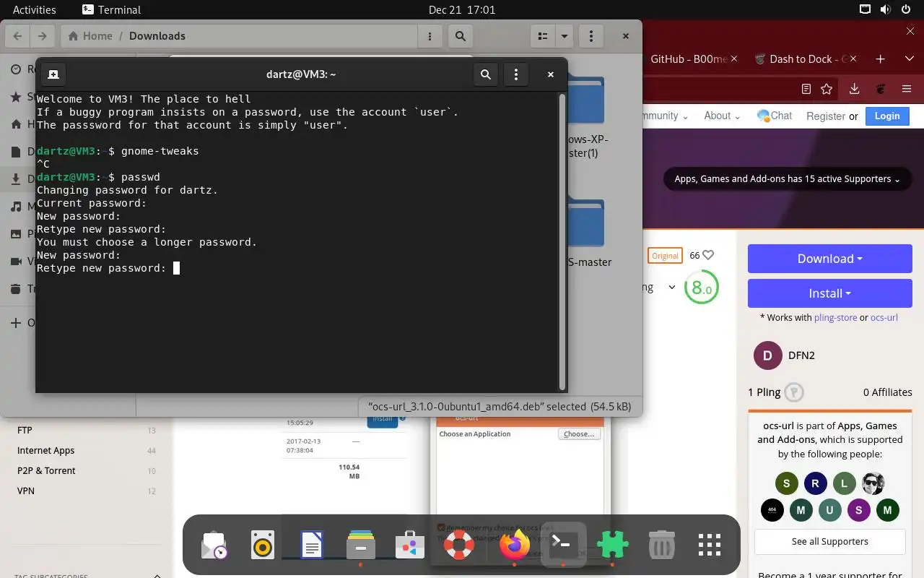Bookmark this page with the star icon
Viewport: 924px width, 578px height.
click(827, 89)
